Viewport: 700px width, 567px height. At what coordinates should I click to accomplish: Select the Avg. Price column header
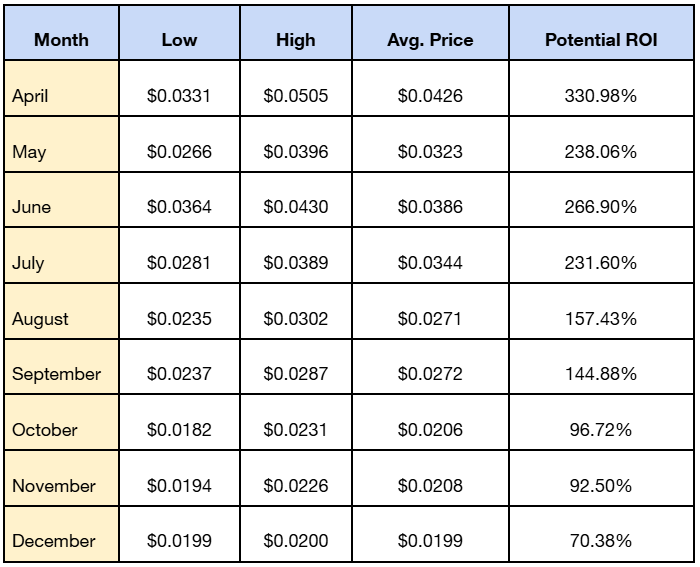430,40
